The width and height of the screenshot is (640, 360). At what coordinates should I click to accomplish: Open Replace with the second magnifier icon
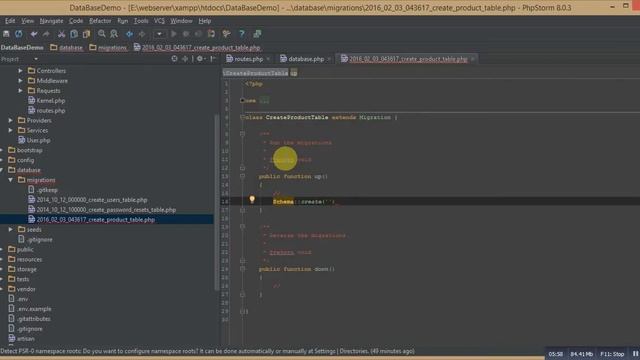114,34
